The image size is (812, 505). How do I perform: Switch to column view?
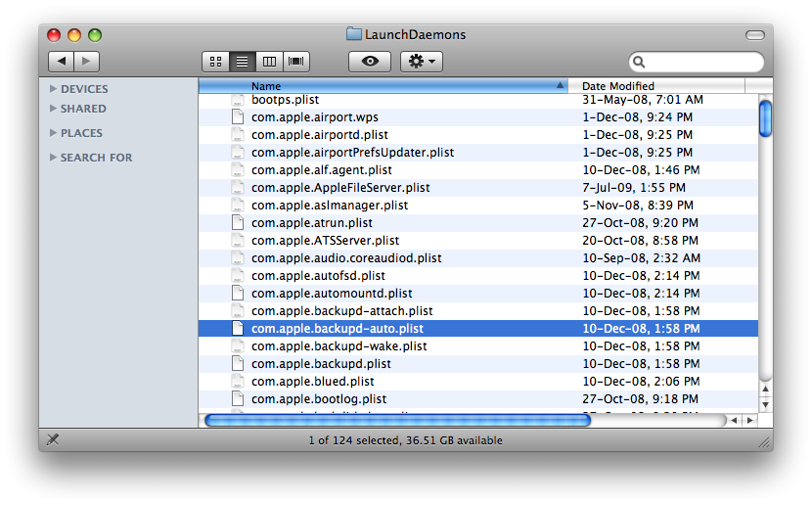pyautogui.click(x=269, y=62)
